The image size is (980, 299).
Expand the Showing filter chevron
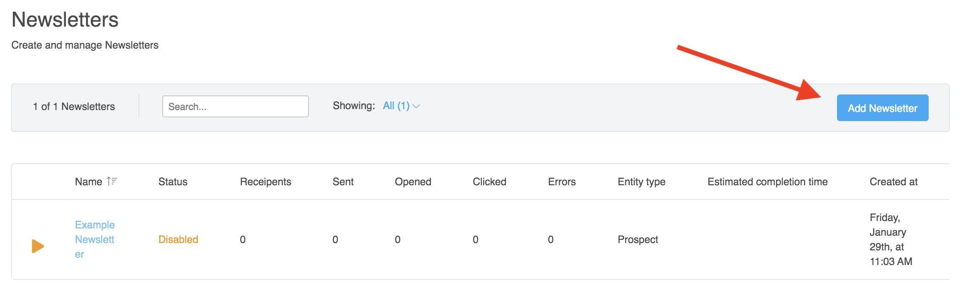[416, 106]
